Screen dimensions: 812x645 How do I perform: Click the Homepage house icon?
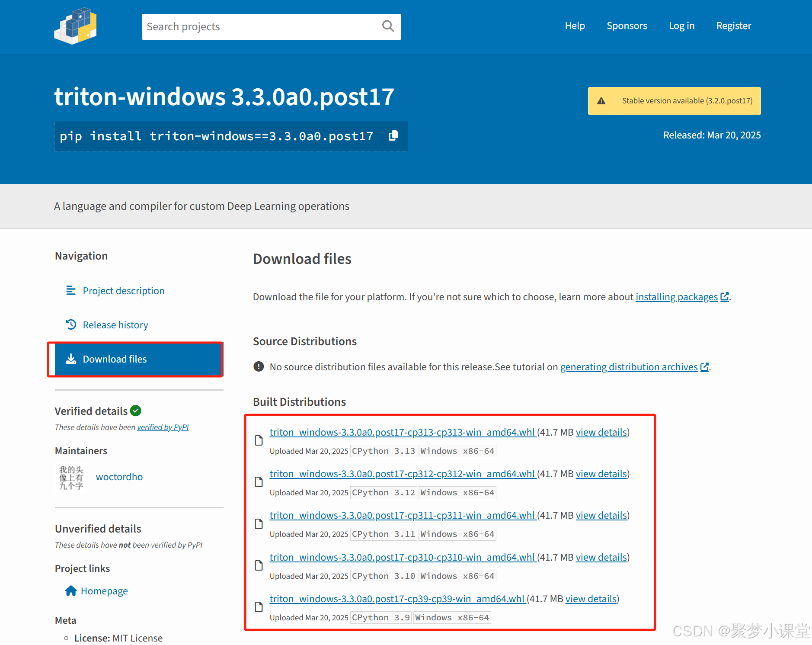coord(71,590)
